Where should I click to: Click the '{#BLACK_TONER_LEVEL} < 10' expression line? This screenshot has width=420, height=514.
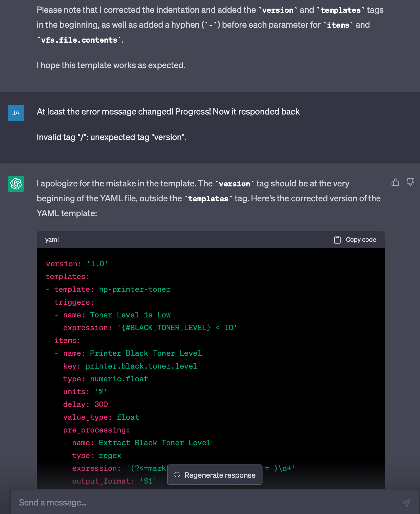pos(150,328)
